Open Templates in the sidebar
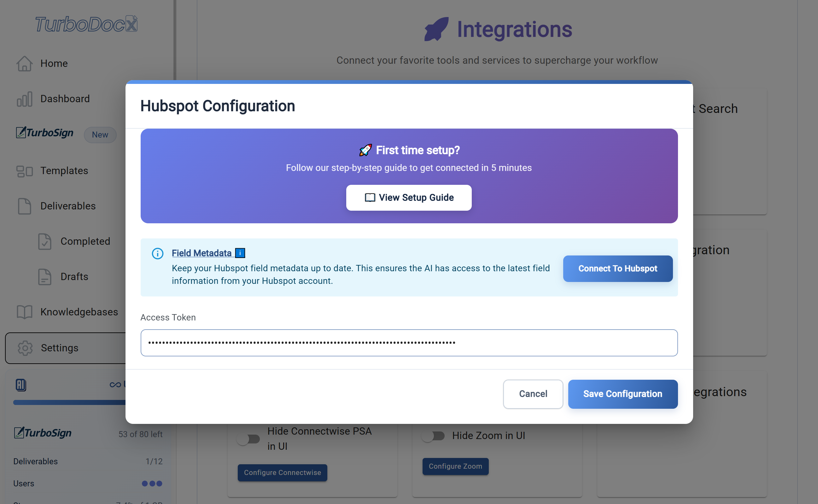Image resolution: width=818 pixels, height=504 pixels. coord(64,171)
